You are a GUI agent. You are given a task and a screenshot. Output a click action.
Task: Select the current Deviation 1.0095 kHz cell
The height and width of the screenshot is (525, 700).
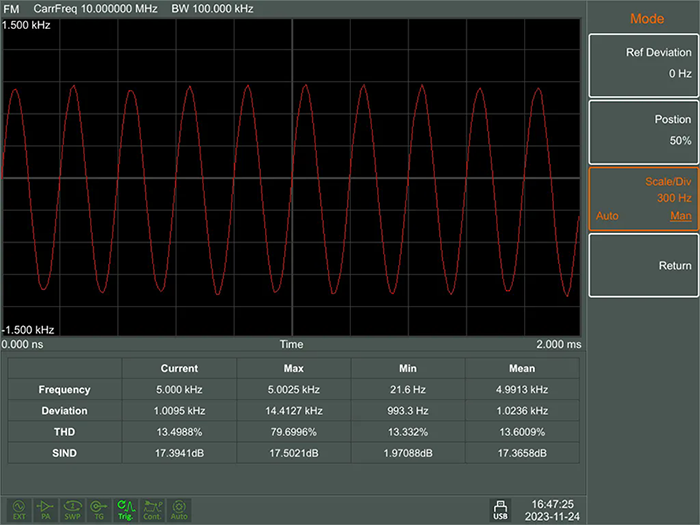(179, 411)
